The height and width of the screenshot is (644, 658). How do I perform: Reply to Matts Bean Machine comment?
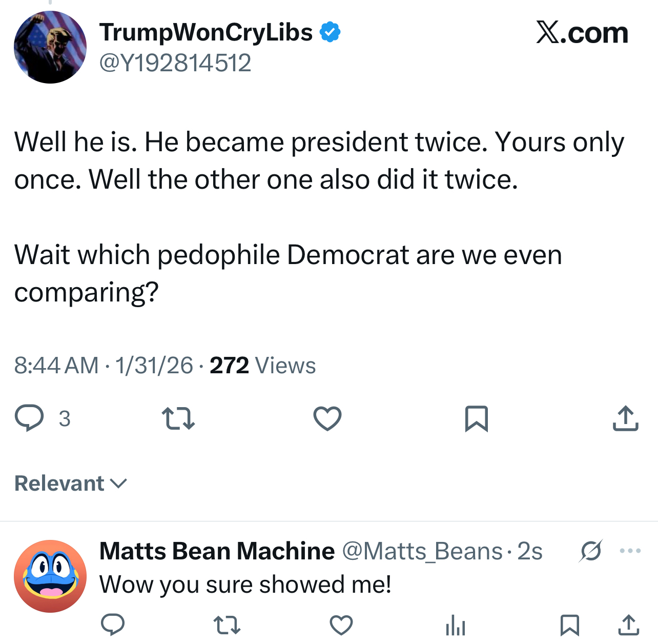click(113, 625)
